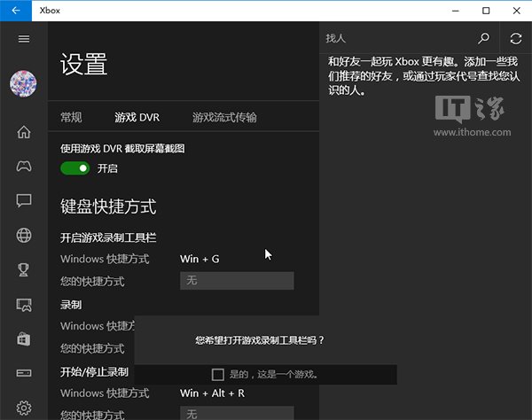Image resolution: width=532 pixels, height=420 pixels.
Task: Open My Games controller icon
Action: coord(24,166)
